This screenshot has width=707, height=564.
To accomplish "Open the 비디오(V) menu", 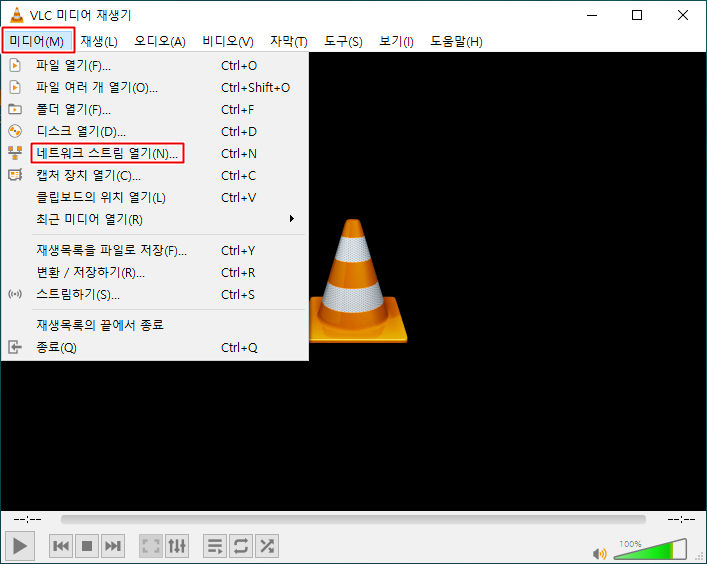I will 228,41.
